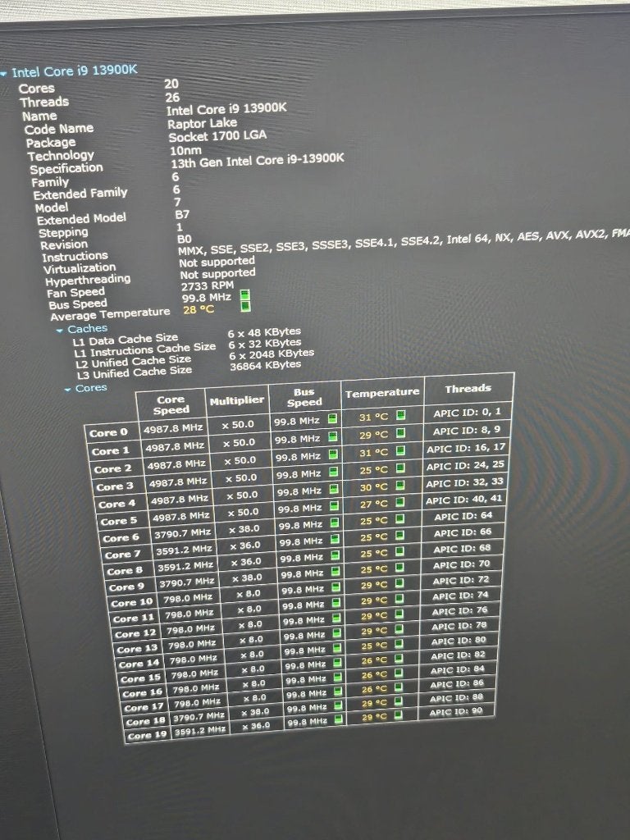Select Core 6 speed 3790.7 MHz

point(183,534)
